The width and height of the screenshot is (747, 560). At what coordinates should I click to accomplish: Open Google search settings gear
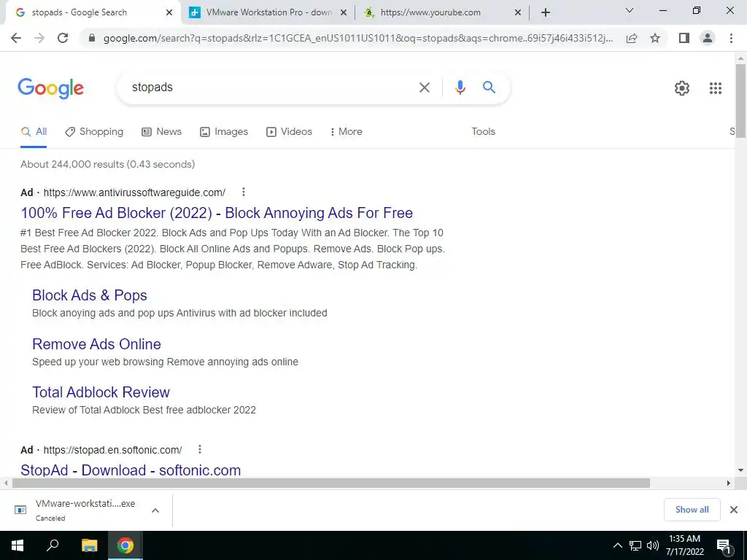pyautogui.click(x=682, y=88)
